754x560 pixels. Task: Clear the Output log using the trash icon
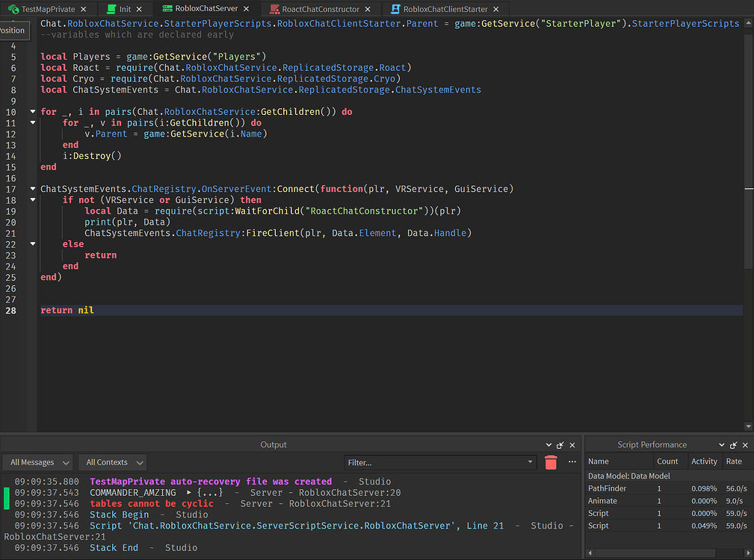(x=551, y=462)
